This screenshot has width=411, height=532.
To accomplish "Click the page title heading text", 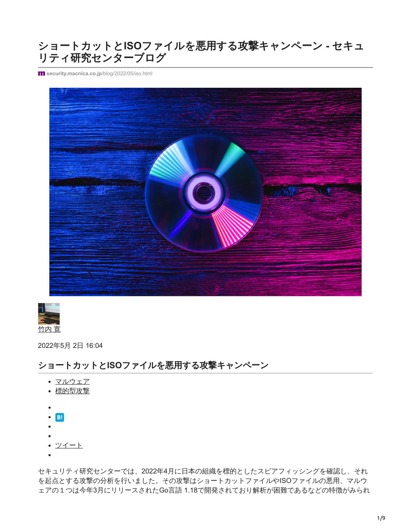I will point(201,52).
